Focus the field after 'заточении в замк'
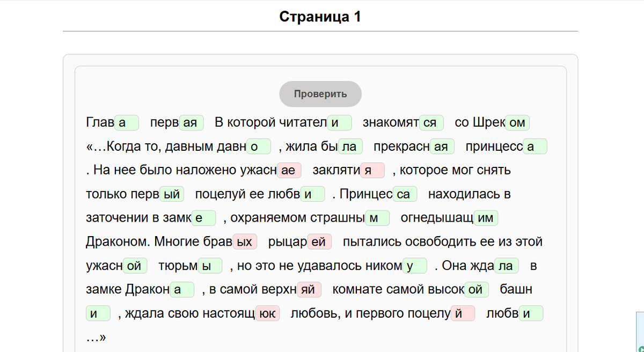644x352 pixels. [204, 217]
